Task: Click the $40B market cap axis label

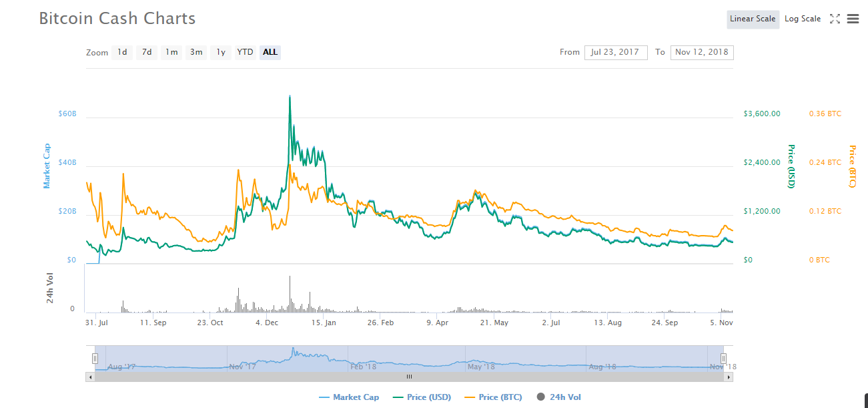Action: (67, 163)
